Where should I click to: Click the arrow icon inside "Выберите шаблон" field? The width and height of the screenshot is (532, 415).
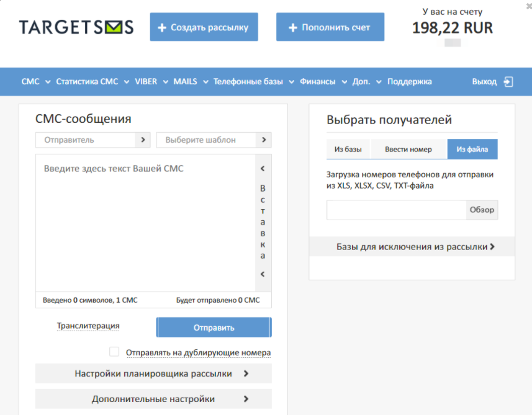265,140
